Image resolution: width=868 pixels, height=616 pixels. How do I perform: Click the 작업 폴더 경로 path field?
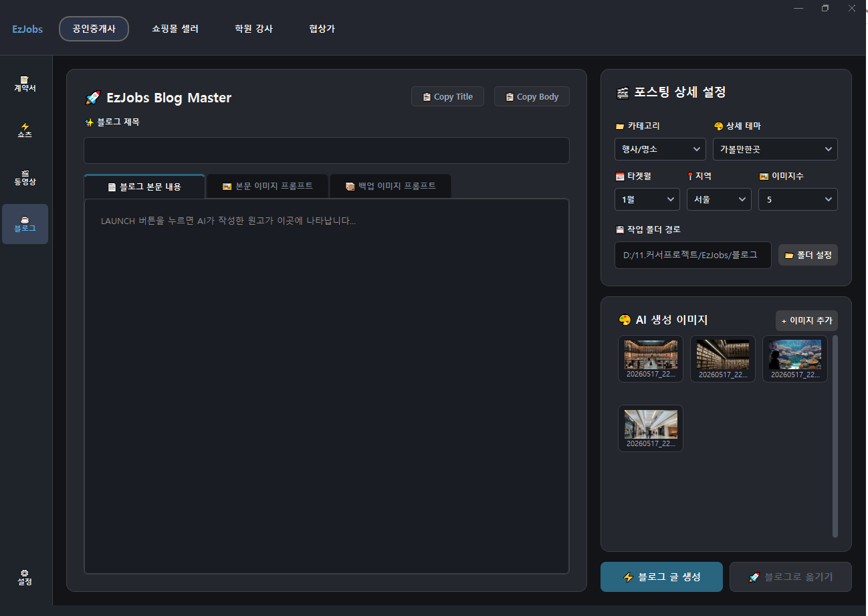pyautogui.click(x=693, y=255)
